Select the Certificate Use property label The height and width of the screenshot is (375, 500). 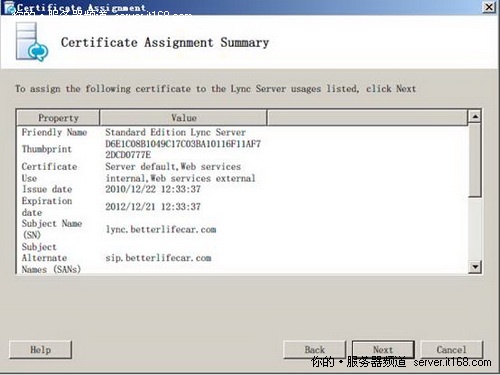[49, 172]
